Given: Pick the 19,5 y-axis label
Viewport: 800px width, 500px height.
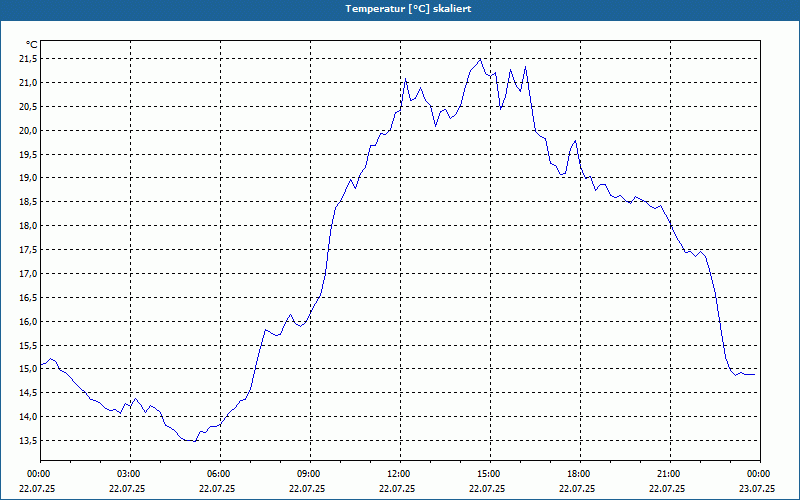Looking at the screenshot, I should click(29, 155).
